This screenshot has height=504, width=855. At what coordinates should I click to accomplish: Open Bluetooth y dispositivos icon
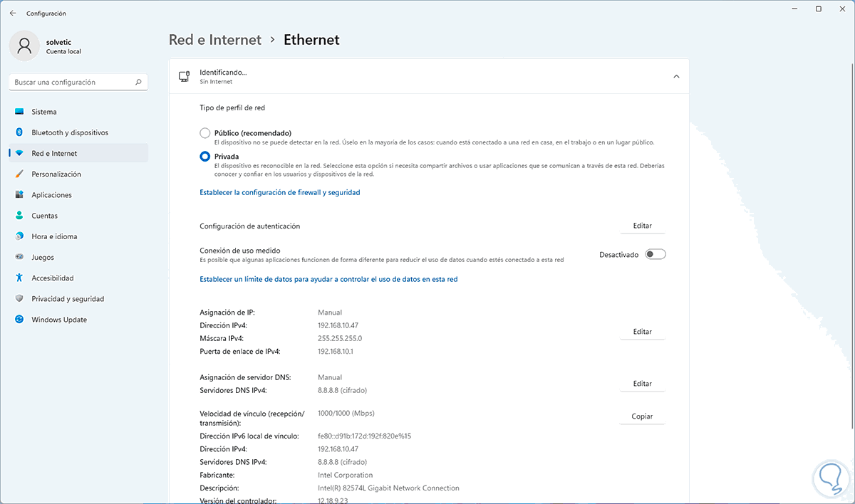(x=19, y=132)
